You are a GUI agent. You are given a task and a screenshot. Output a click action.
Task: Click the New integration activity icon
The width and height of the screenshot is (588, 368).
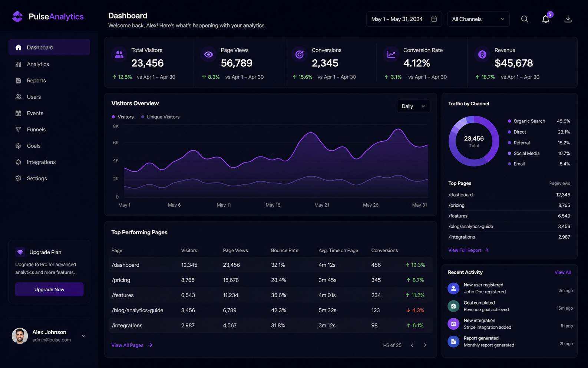pos(453,324)
